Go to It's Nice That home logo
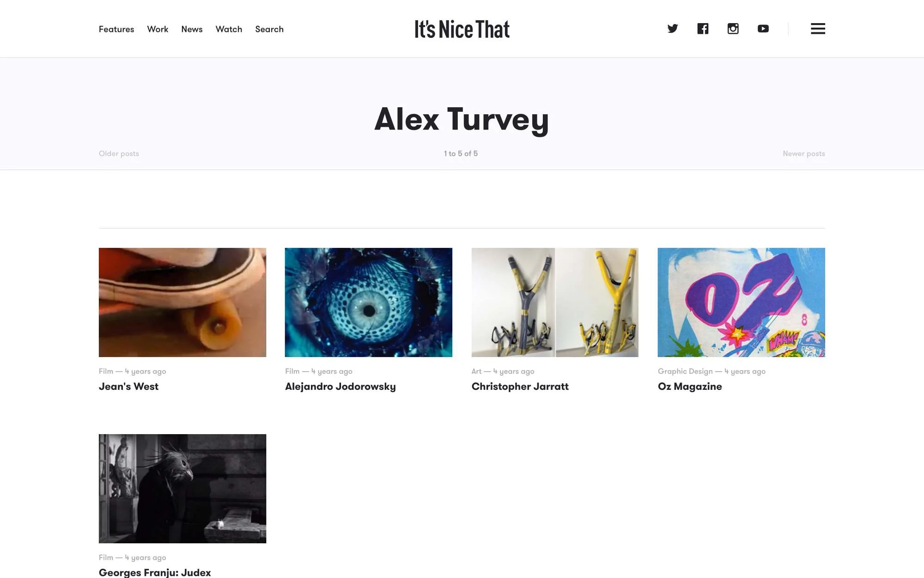 pos(462,29)
